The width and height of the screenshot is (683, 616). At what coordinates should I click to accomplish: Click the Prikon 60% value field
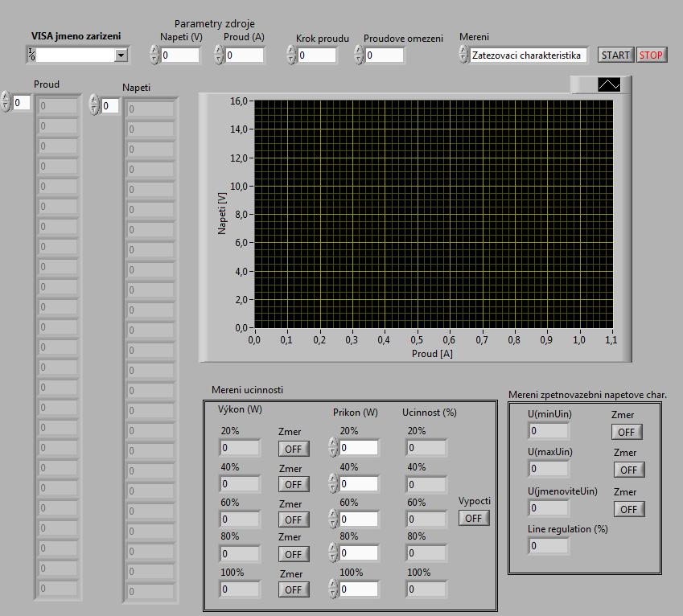coord(359,519)
